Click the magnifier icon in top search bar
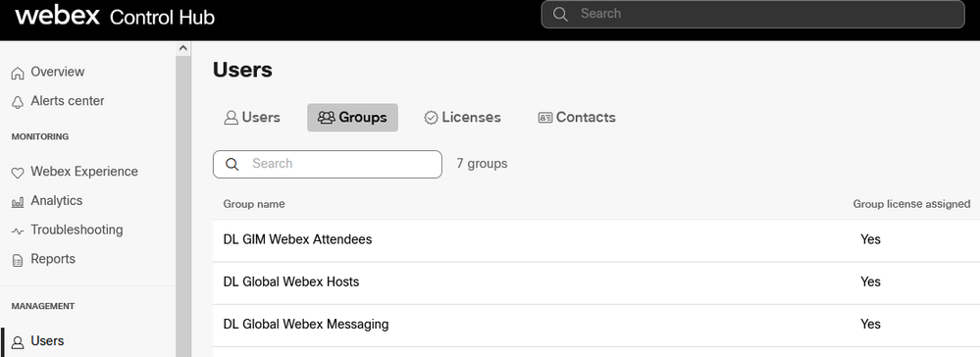Screen dimensions: 980x357 coord(560,14)
